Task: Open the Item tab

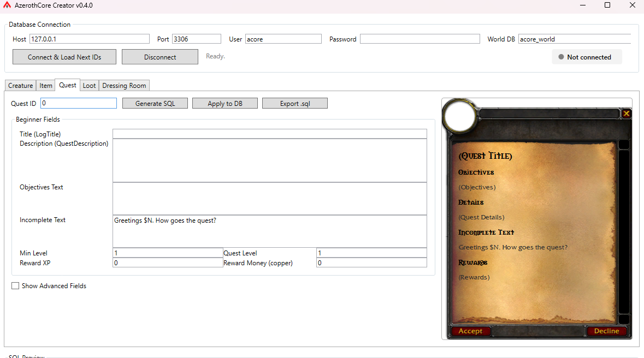Action: tap(45, 85)
